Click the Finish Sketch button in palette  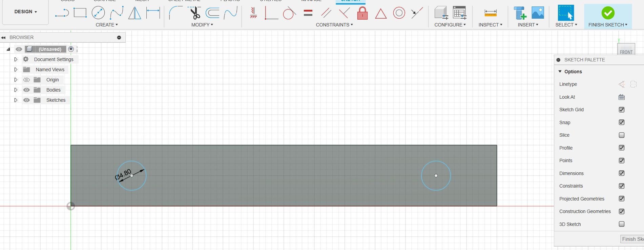point(632,239)
